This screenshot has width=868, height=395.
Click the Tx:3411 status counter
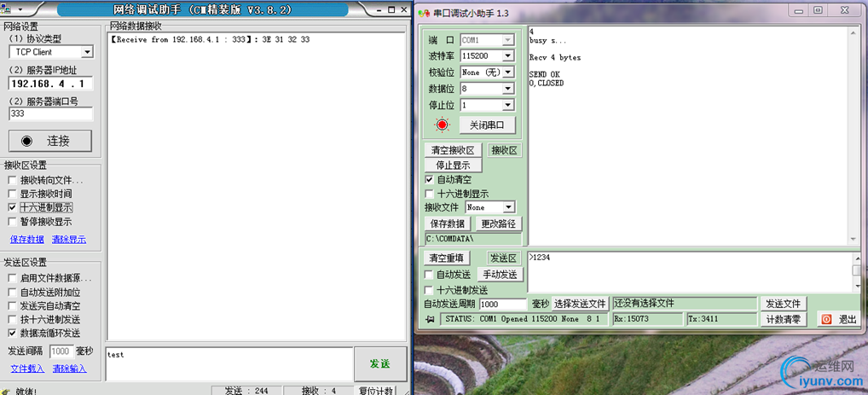coord(722,319)
